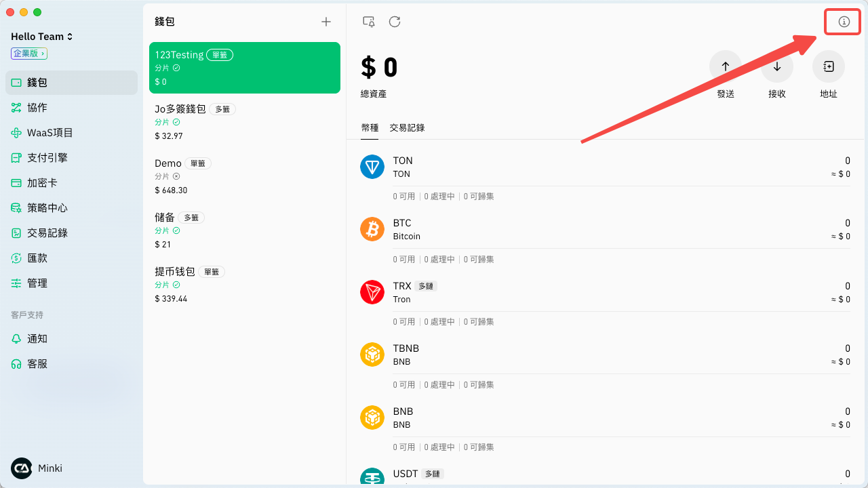Go to WaaS項目 in sidebar
868x488 pixels.
[x=50, y=133]
